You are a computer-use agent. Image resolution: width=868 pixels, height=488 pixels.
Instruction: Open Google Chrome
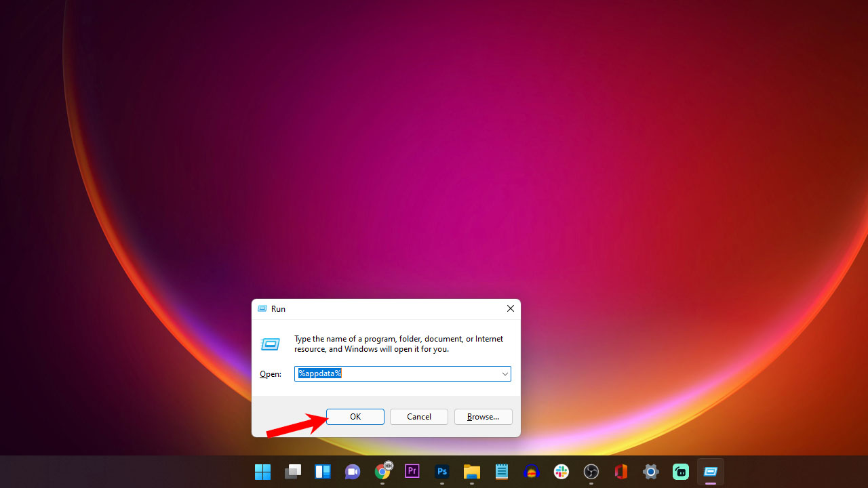pos(382,471)
